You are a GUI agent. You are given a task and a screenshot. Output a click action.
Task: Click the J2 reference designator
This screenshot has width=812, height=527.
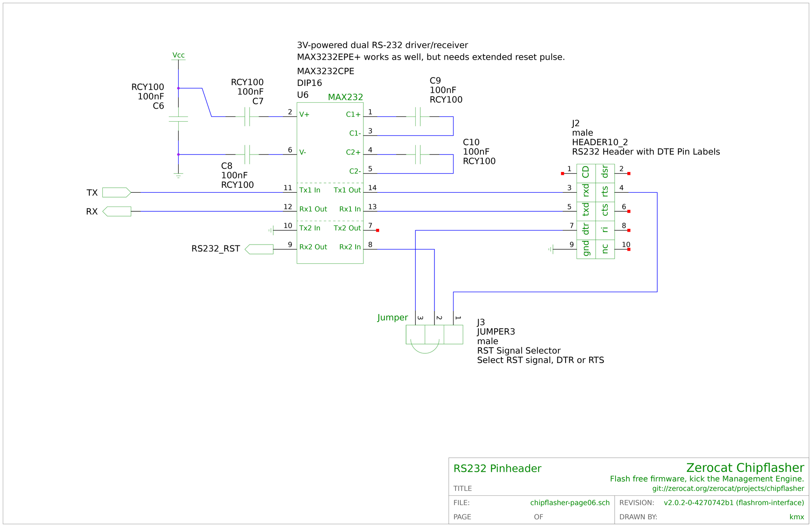(x=576, y=123)
